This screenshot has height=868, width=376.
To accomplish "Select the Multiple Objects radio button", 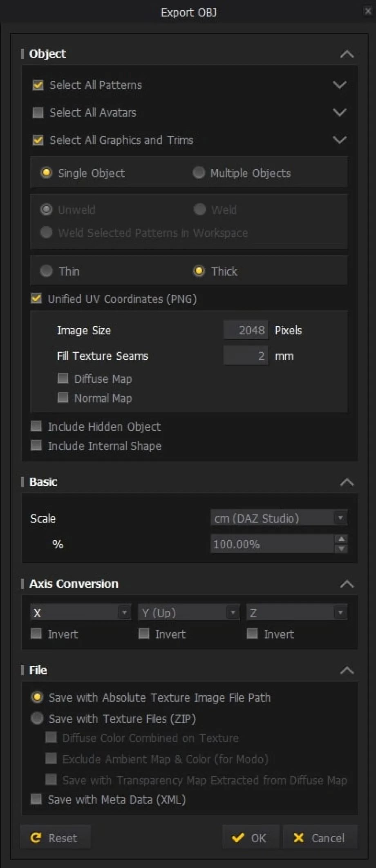I will (x=199, y=173).
